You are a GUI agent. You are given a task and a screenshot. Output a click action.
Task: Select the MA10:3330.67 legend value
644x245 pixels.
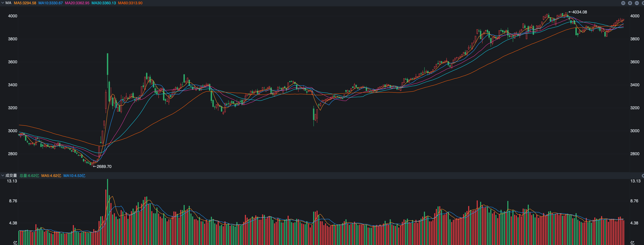coord(51,3)
